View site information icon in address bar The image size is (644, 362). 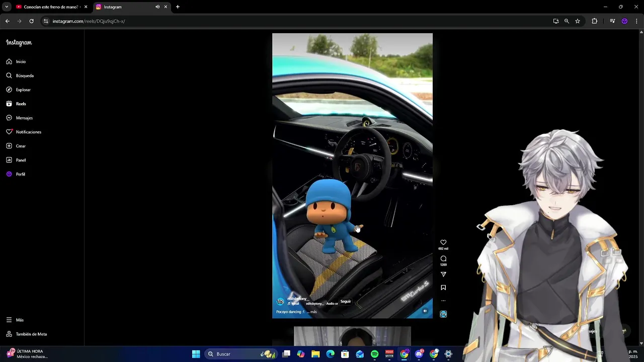pos(46,21)
